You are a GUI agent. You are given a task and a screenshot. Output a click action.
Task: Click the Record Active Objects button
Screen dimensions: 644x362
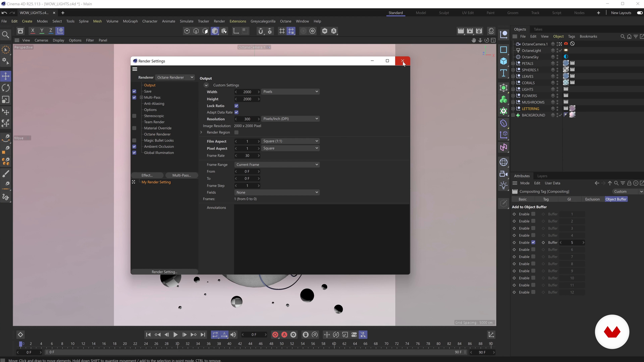pyautogui.click(x=275, y=335)
